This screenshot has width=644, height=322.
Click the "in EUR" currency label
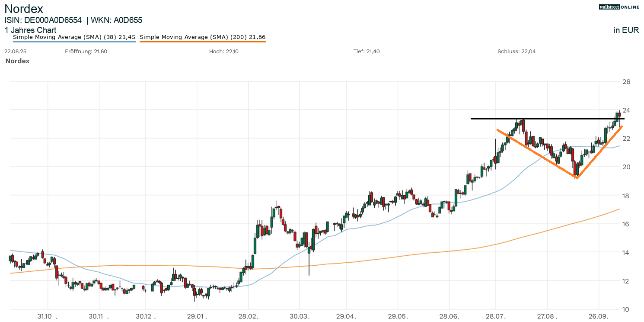[x=626, y=30]
